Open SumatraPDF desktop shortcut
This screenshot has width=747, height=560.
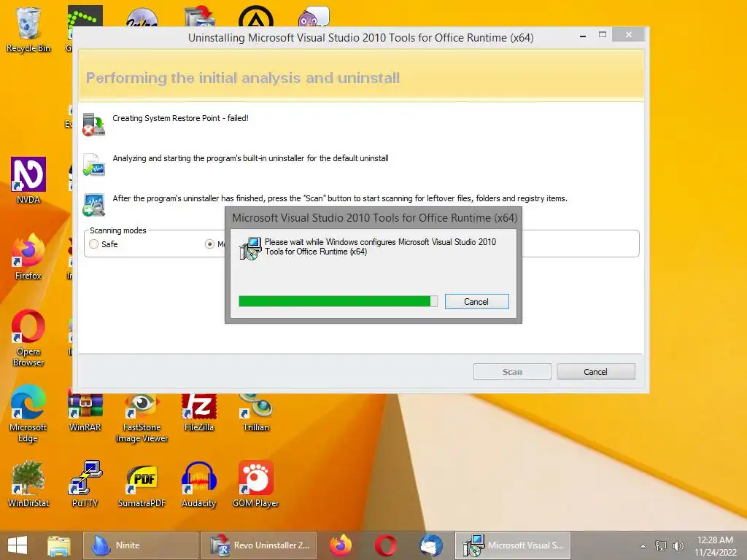coord(142,484)
